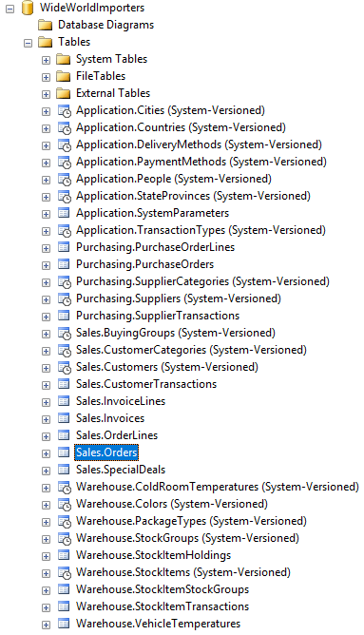Click the Warehouse.StockItemHoldings table icon
Screen dimensions: 364x635
tap(64, 555)
